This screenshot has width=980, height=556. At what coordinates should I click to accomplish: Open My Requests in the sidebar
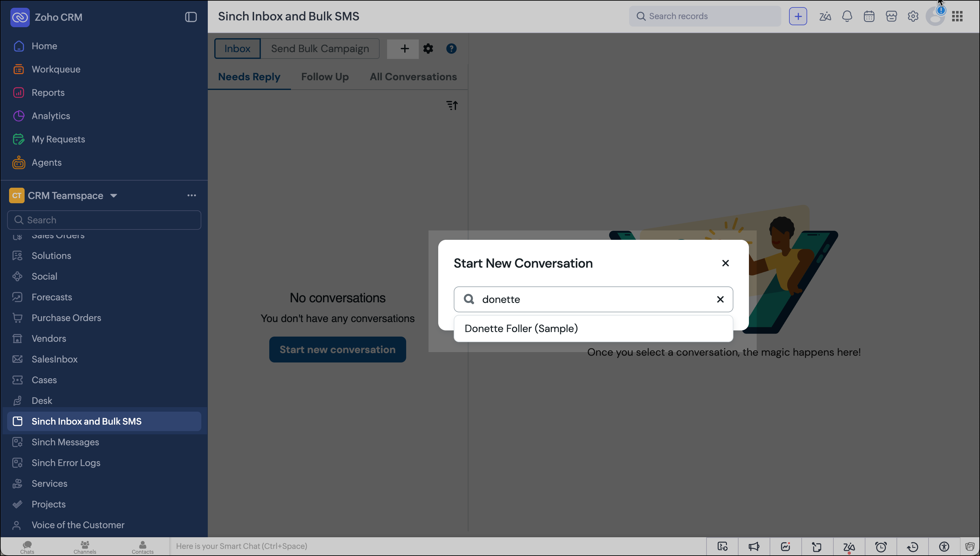(58, 139)
